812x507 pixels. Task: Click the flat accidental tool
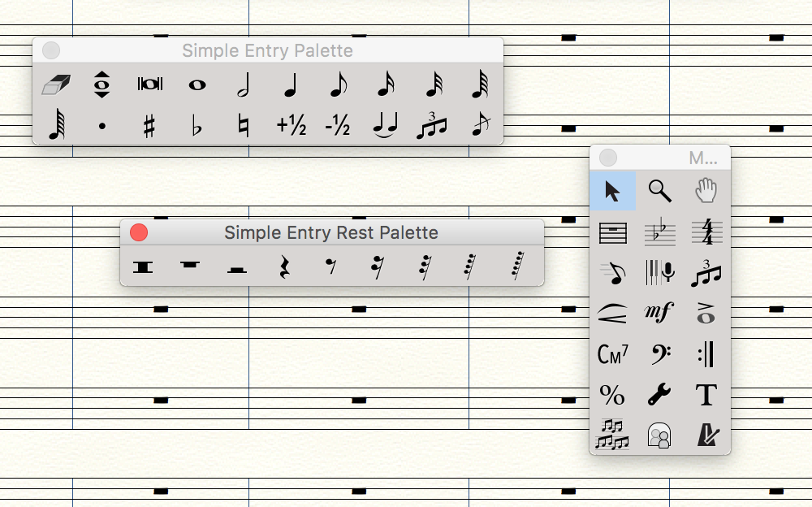(x=197, y=127)
